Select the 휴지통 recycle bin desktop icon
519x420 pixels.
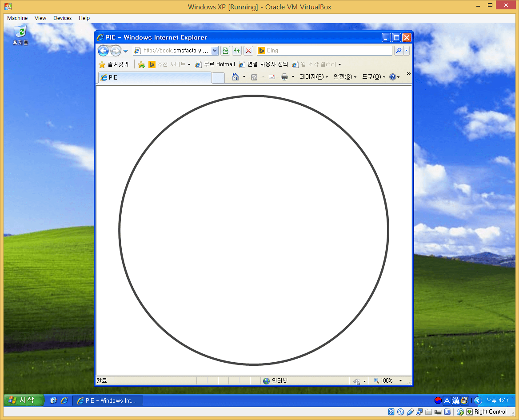[20, 36]
